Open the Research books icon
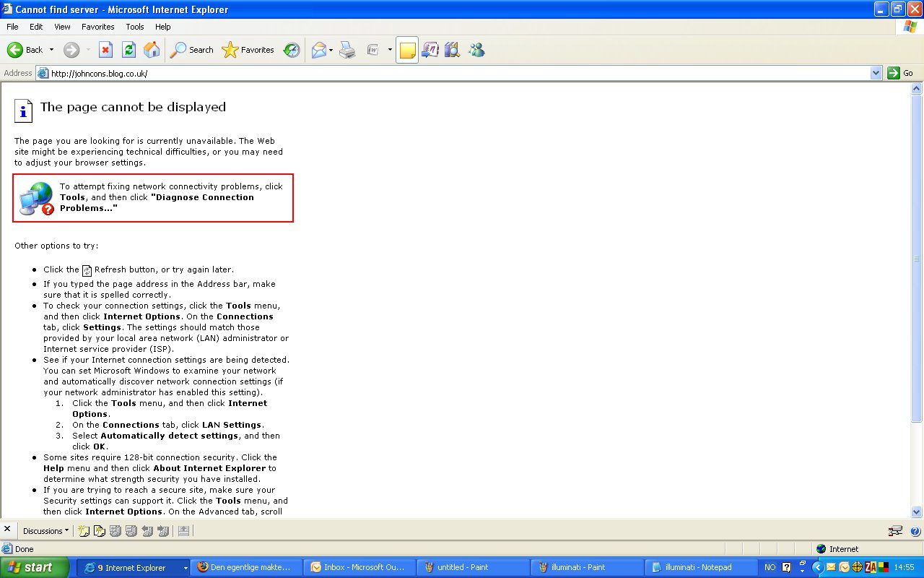Viewport: 924px width, 578px height. click(x=453, y=50)
